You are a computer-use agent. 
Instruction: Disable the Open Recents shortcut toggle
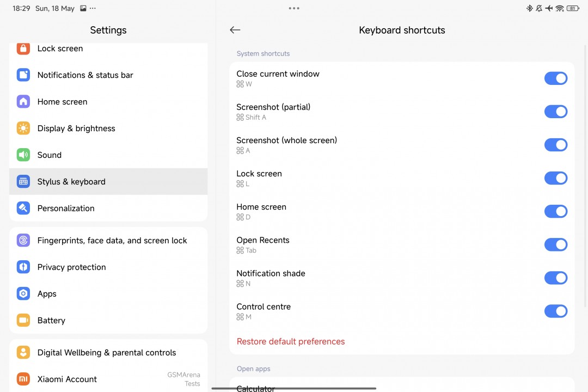tap(555, 244)
